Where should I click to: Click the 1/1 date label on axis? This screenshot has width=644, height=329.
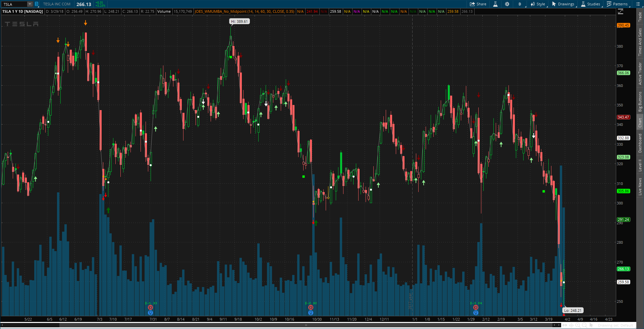click(415, 319)
